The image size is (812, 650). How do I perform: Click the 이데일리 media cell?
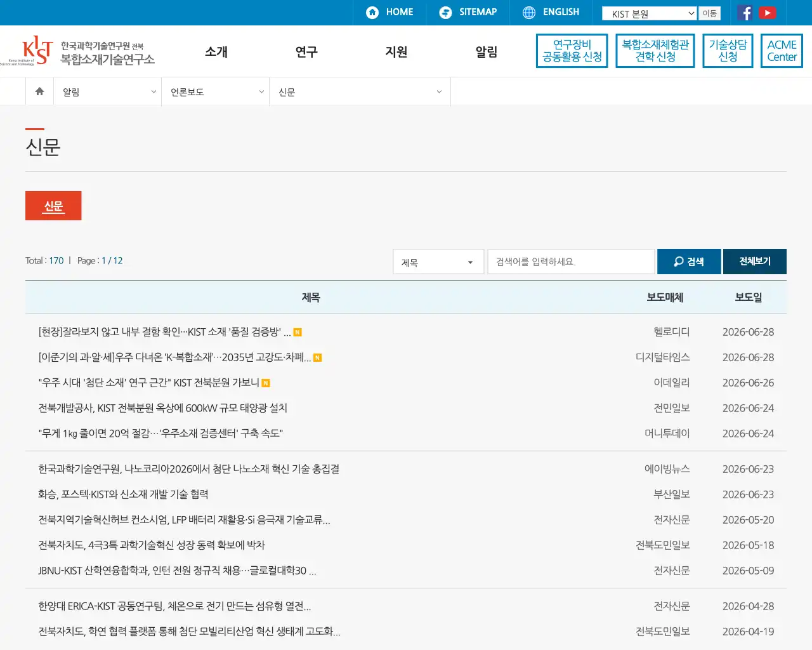[672, 383]
